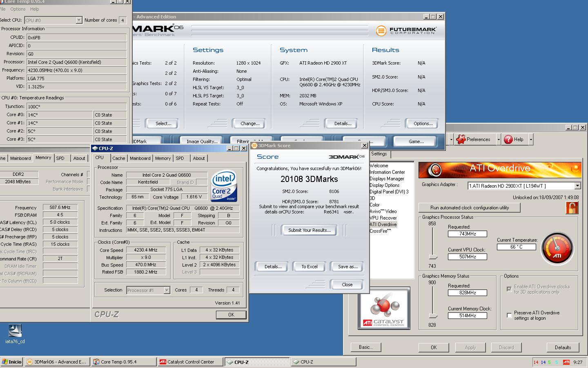The width and height of the screenshot is (588, 368).
Task: Open the Graphics Adapter dropdown
Action: pyautogui.click(x=577, y=186)
